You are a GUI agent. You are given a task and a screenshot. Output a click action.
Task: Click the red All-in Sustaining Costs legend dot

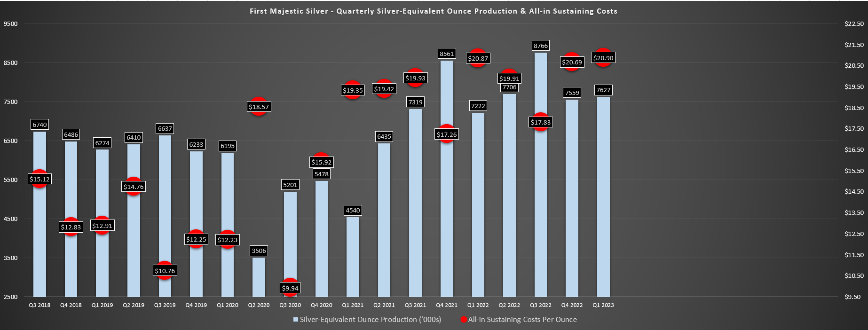point(464,320)
